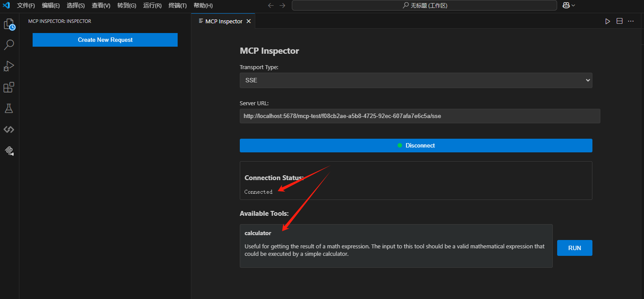Click the Disconnect button
The width and height of the screenshot is (644, 299).
416,145
